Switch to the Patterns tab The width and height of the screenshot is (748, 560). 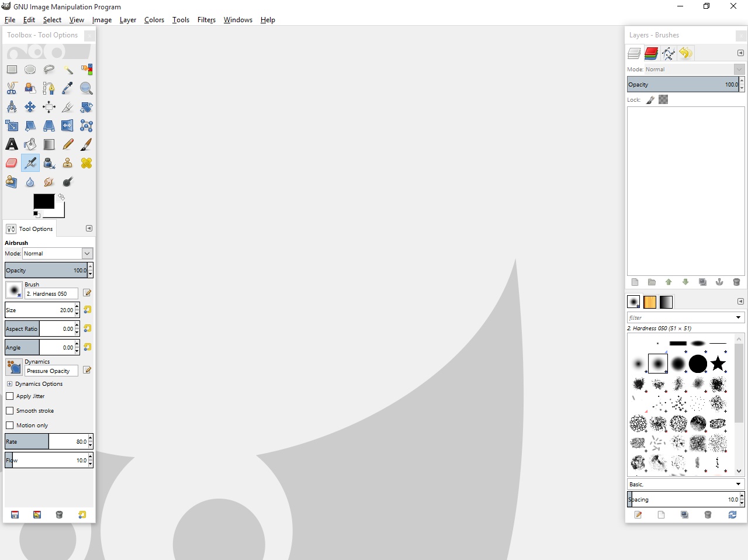pos(650,302)
